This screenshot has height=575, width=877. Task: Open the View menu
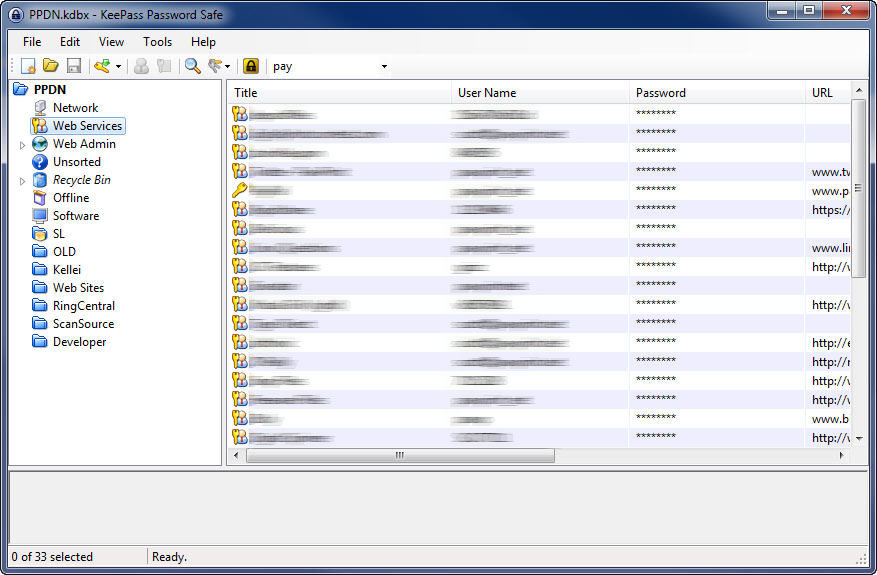[111, 42]
